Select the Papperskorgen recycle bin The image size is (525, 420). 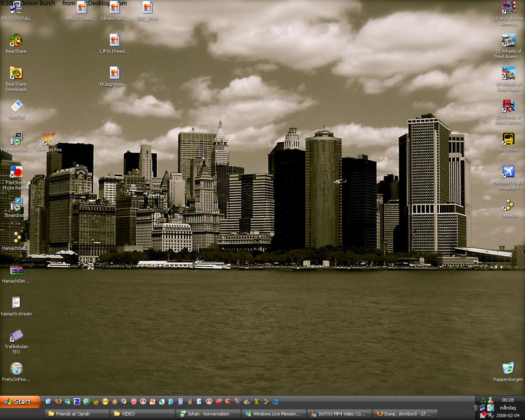tap(508, 368)
